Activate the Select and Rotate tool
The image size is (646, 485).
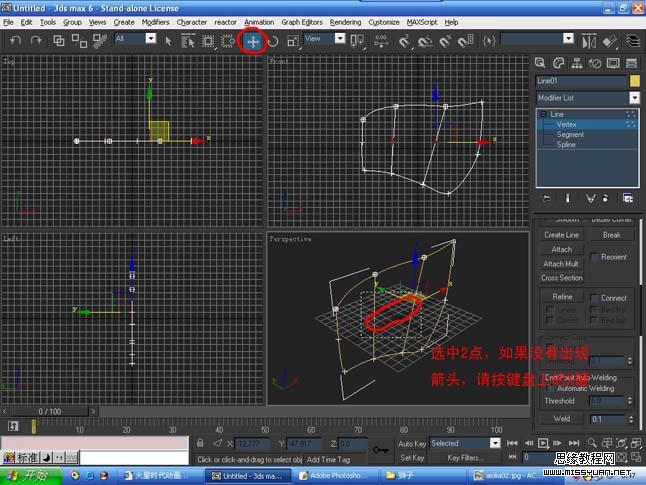[273, 41]
